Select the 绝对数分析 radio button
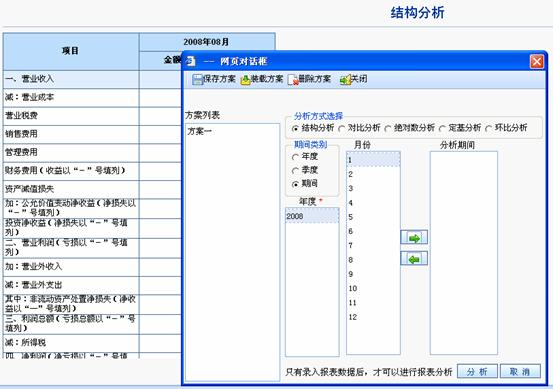 388,129
